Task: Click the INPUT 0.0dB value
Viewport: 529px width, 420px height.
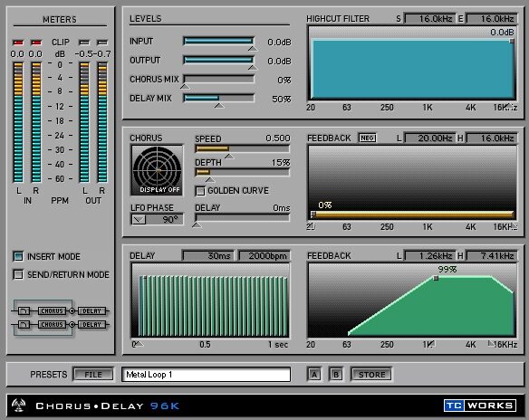Action: coord(279,43)
